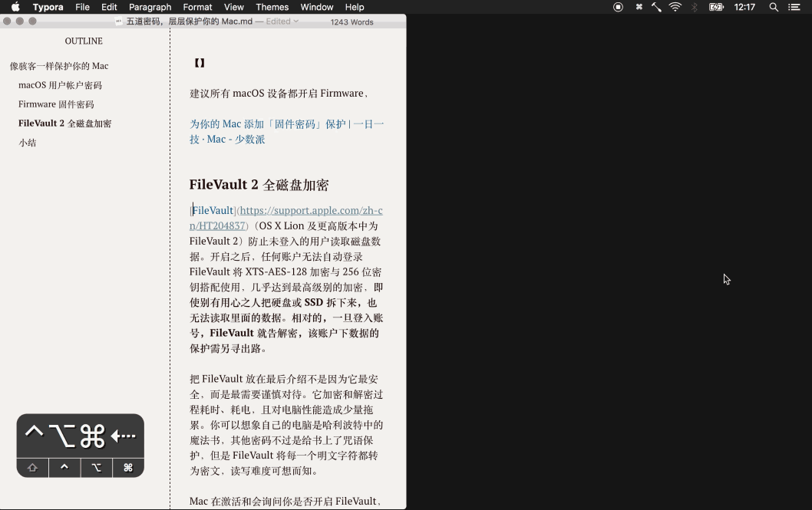812x510 pixels.
Task: Click the bold 【】 brackets line
Action: (x=200, y=63)
